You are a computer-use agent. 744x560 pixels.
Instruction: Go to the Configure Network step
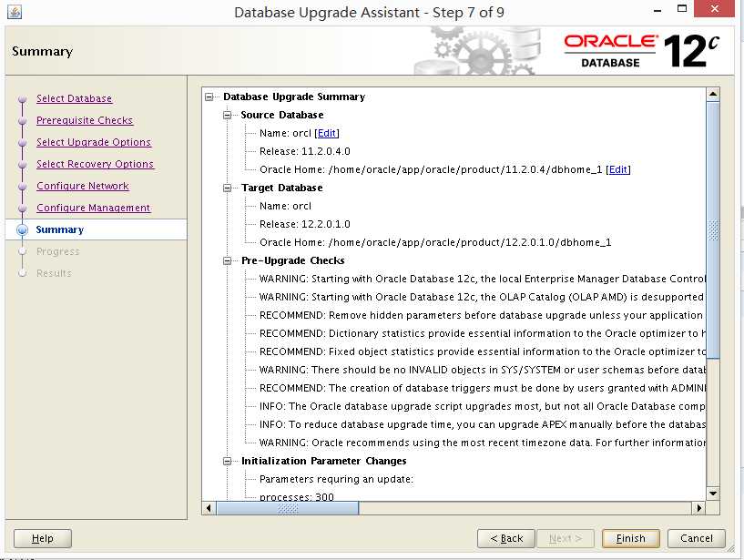[83, 186]
